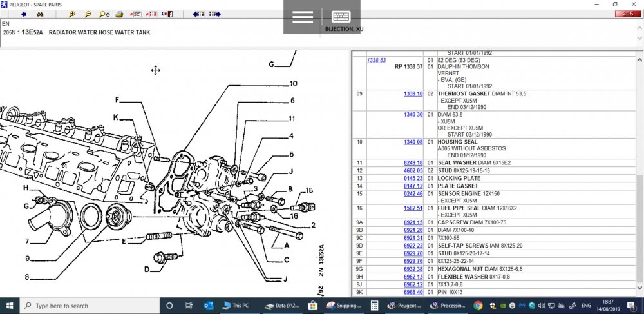Open part number 1340 08 housing seal
The height and width of the screenshot is (314, 644).
(413, 142)
